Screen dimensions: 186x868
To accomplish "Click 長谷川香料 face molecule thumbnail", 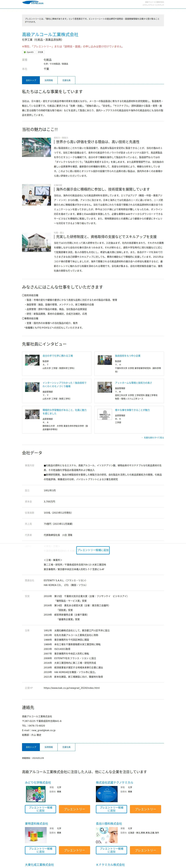I will coord(107,835).
